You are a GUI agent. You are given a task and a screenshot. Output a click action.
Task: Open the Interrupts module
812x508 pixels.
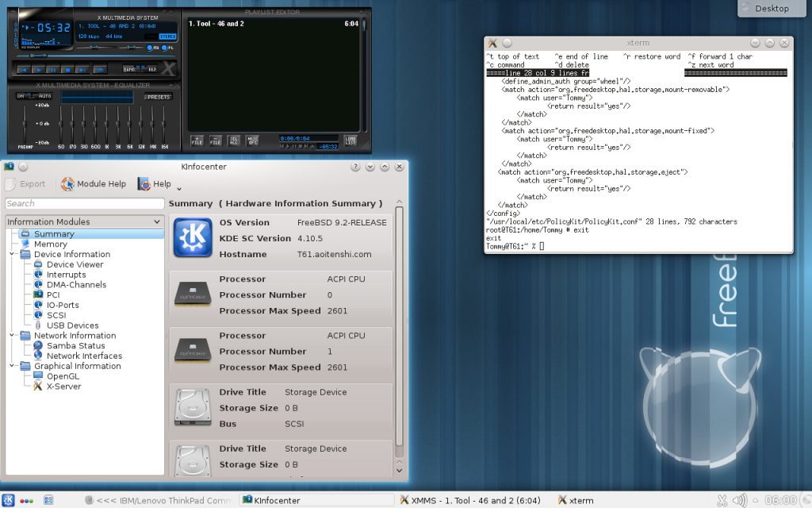(66, 275)
